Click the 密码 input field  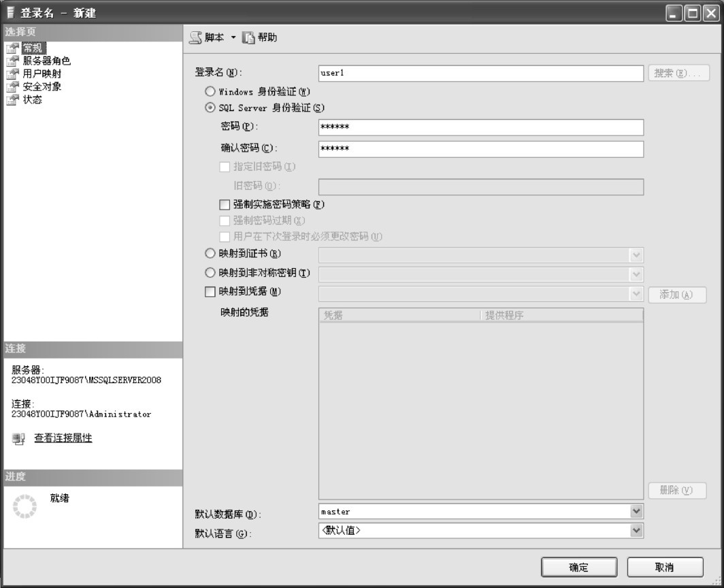[480, 127]
